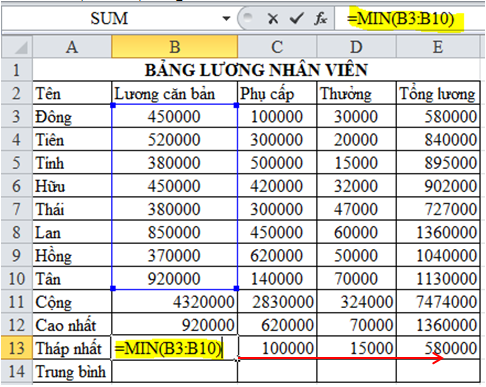Image resolution: width=486 pixels, height=387 pixels.
Task: Select column C header
Action: click(x=277, y=47)
